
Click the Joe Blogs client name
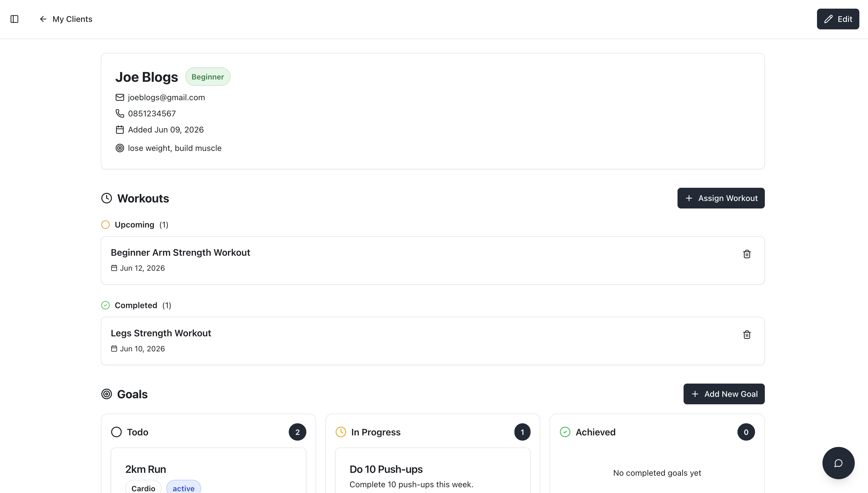pyautogui.click(x=146, y=77)
